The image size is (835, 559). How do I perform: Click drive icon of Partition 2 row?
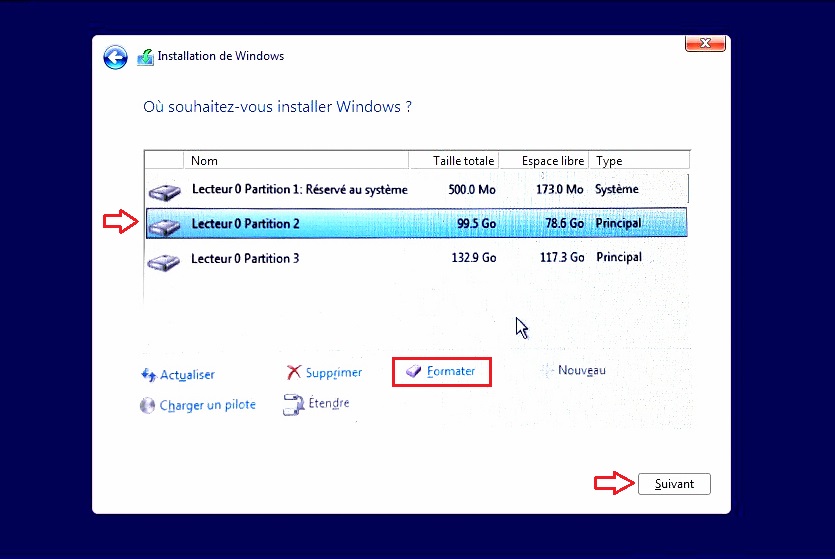(165, 227)
